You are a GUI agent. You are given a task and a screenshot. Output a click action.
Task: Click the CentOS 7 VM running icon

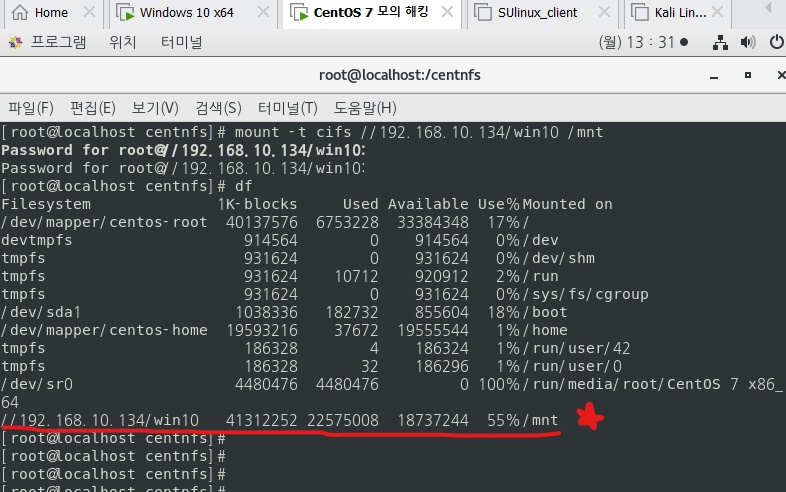299,13
